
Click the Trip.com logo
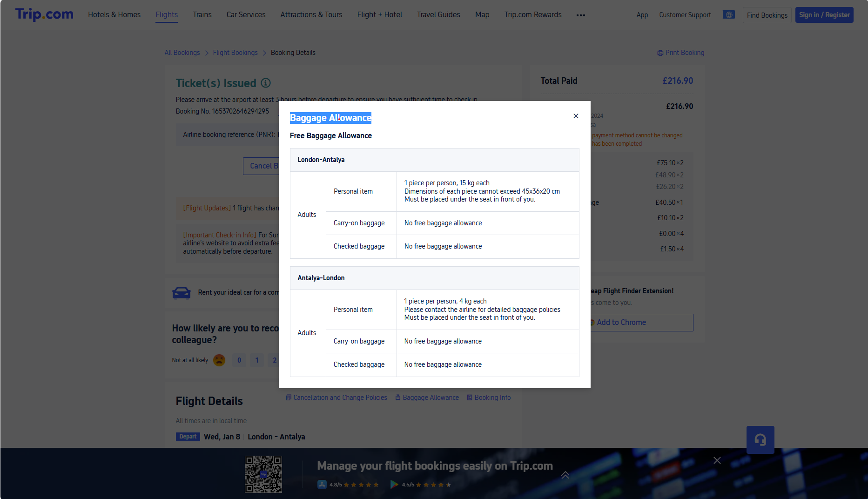[44, 14]
